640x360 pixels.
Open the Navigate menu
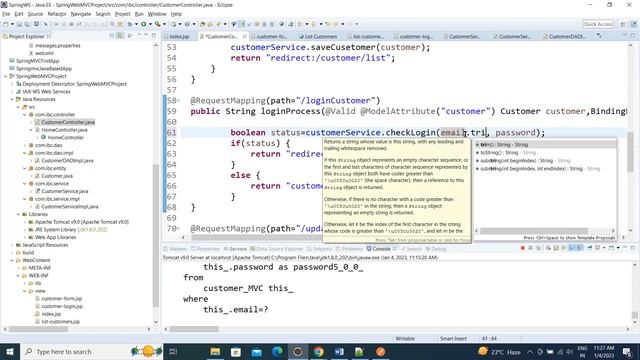(x=81, y=14)
